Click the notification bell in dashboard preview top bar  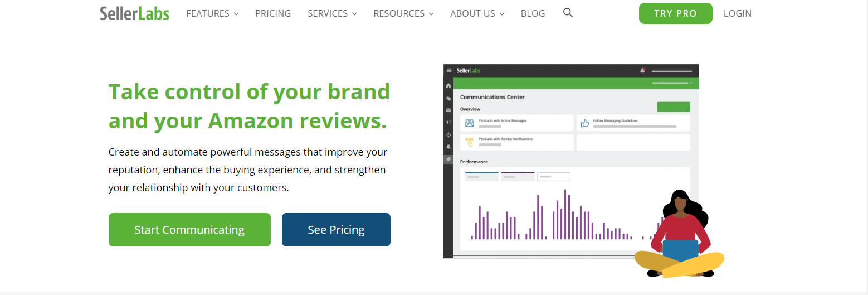pyautogui.click(x=642, y=71)
